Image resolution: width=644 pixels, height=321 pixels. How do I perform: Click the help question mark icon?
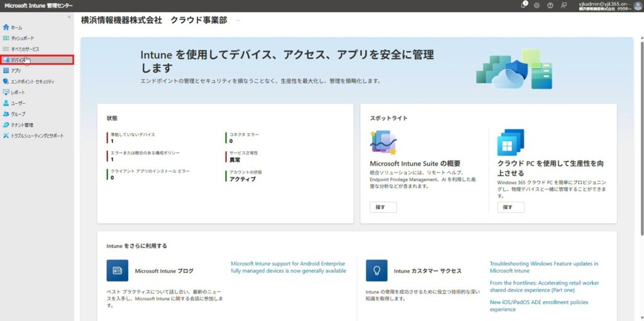click(550, 5)
